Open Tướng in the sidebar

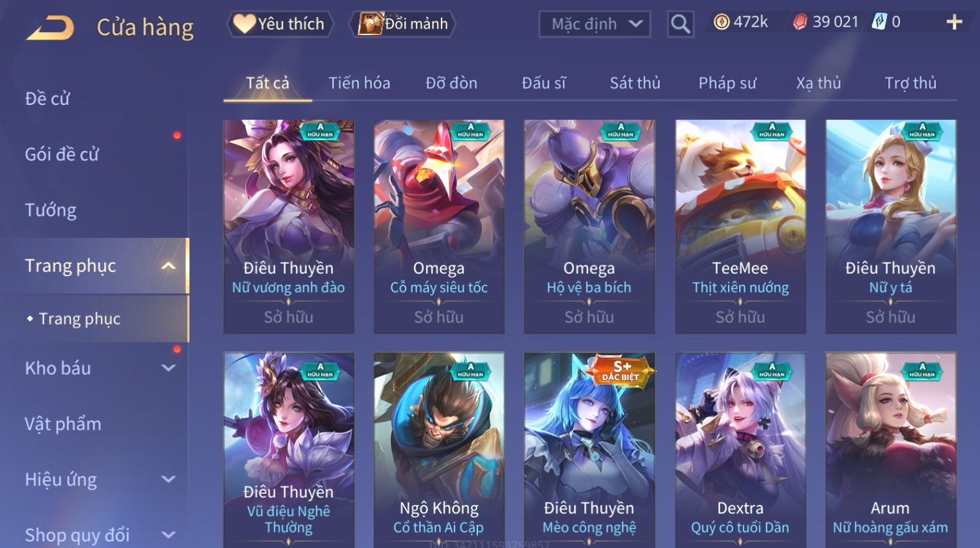click(51, 210)
